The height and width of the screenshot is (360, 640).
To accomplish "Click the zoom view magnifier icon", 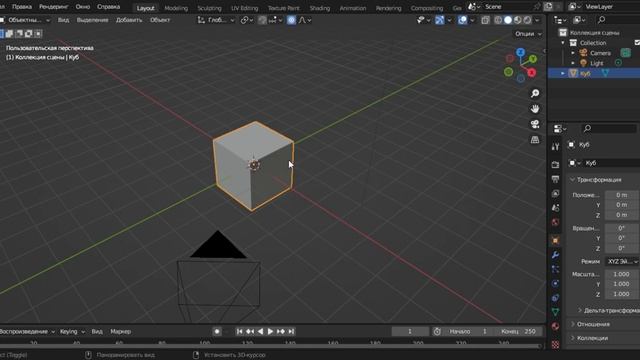I will coord(535,93).
